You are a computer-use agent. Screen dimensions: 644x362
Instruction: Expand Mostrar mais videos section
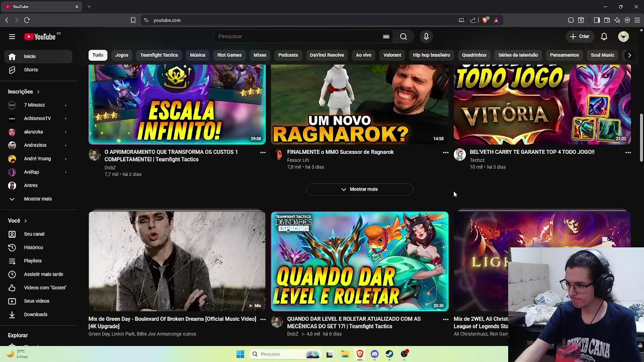click(x=360, y=189)
